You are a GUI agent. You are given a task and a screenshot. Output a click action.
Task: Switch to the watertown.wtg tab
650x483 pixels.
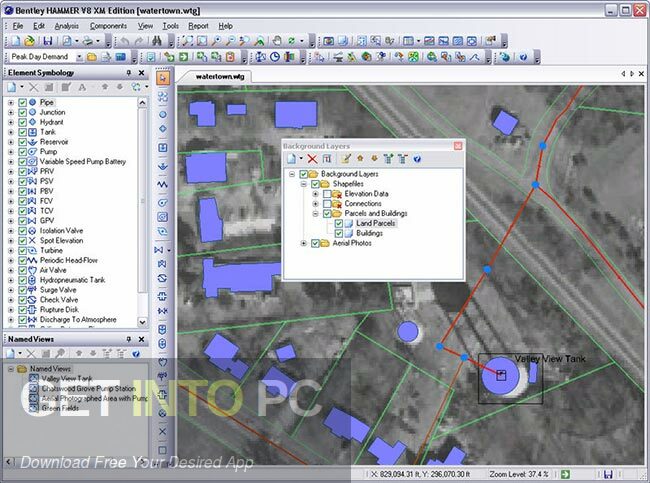click(220, 76)
